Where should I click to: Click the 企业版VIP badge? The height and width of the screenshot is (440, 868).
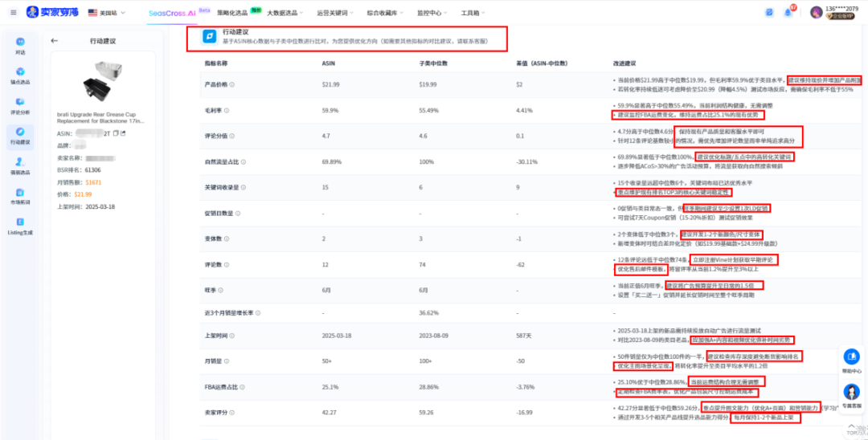[x=840, y=17]
